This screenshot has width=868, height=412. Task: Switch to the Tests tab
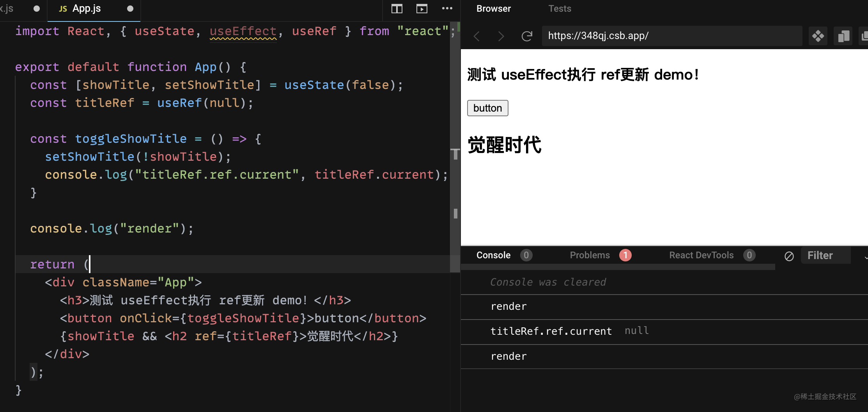(559, 8)
